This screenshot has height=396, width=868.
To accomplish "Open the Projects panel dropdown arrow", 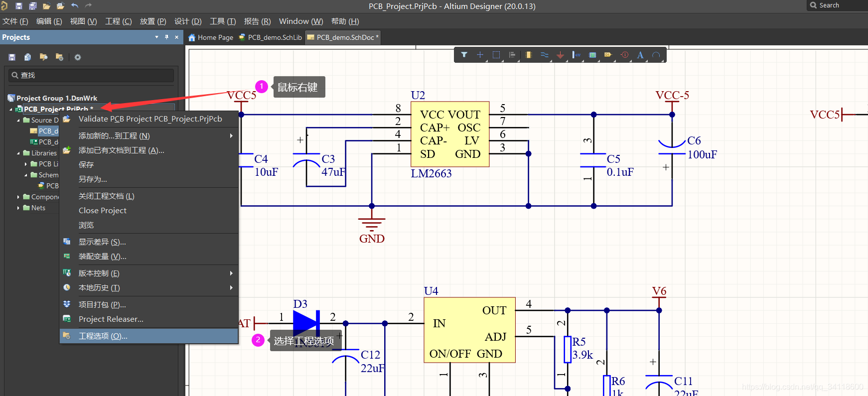I will [156, 37].
